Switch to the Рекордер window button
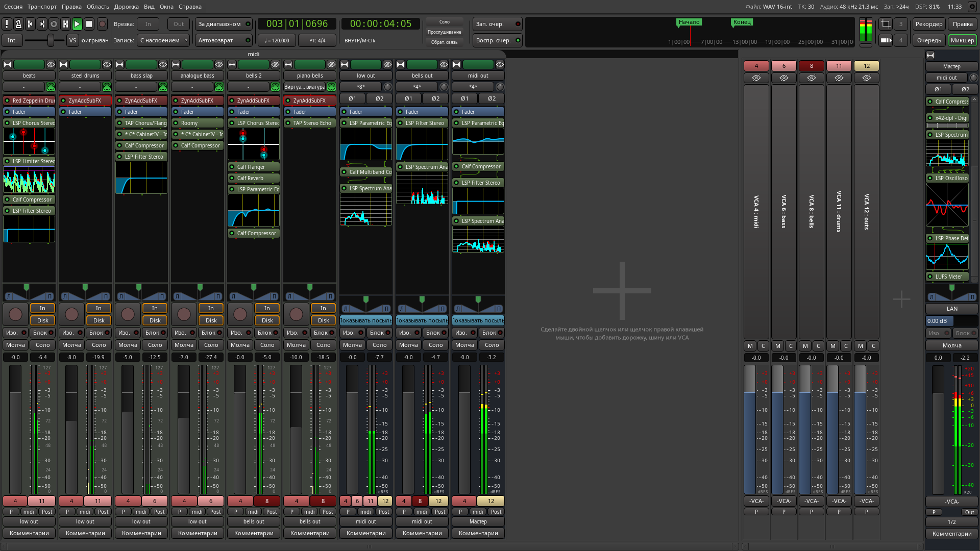 click(x=928, y=24)
